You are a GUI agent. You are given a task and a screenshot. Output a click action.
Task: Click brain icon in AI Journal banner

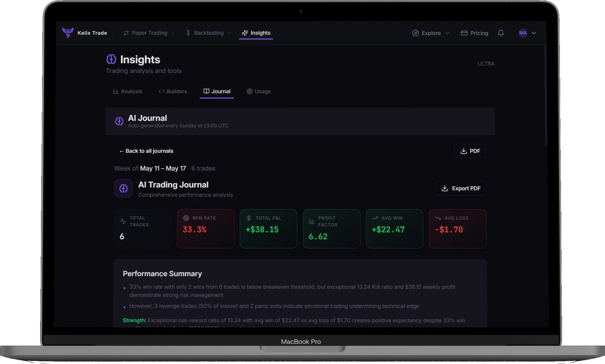tap(119, 121)
